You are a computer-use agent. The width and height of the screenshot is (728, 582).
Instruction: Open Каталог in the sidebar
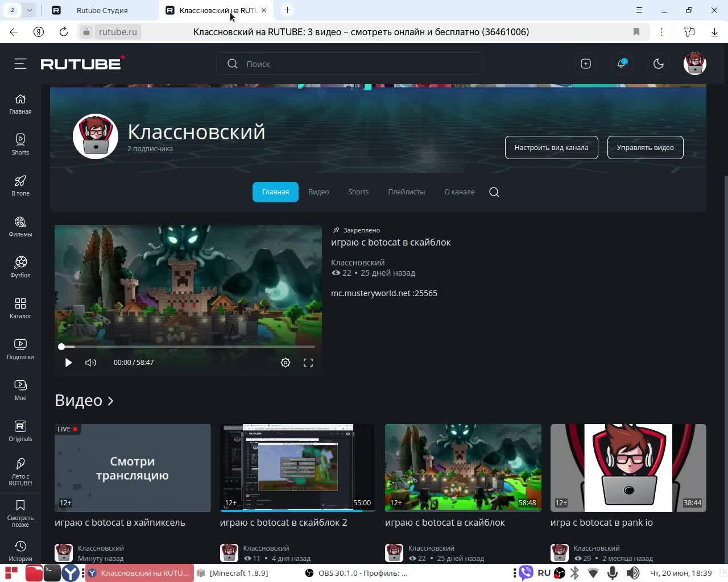click(20, 309)
